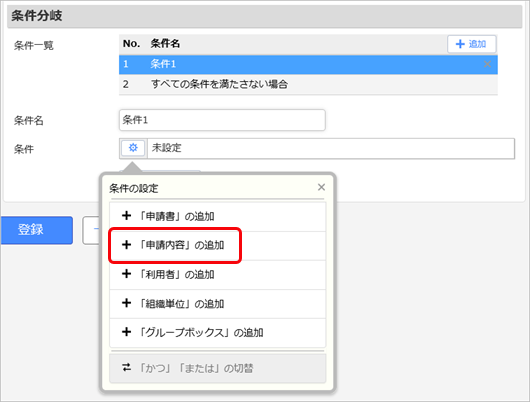530x402 pixels.
Task: Choose 「申請内容」の追加 from the popup
Action: point(218,245)
